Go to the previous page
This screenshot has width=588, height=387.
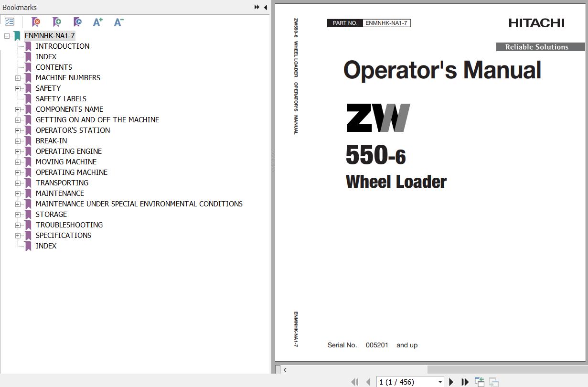368,382
